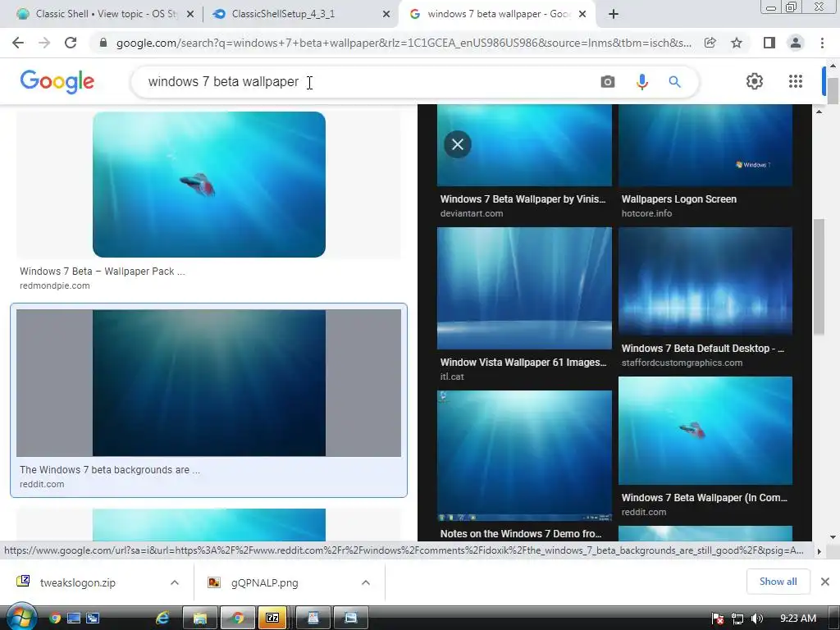840x630 pixels.
Task: Go back to the previous page
Action: tap(18, 43)
